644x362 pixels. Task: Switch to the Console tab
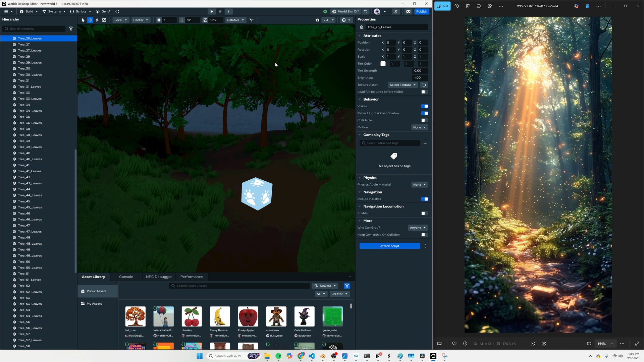tap(126, 277)
